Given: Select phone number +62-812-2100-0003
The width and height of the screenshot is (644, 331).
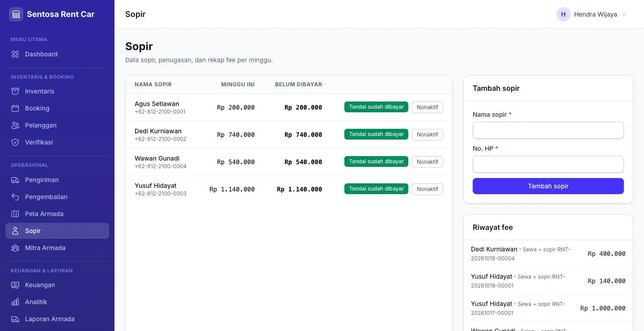Looking at the screenshot, I should tap(161, 194).
